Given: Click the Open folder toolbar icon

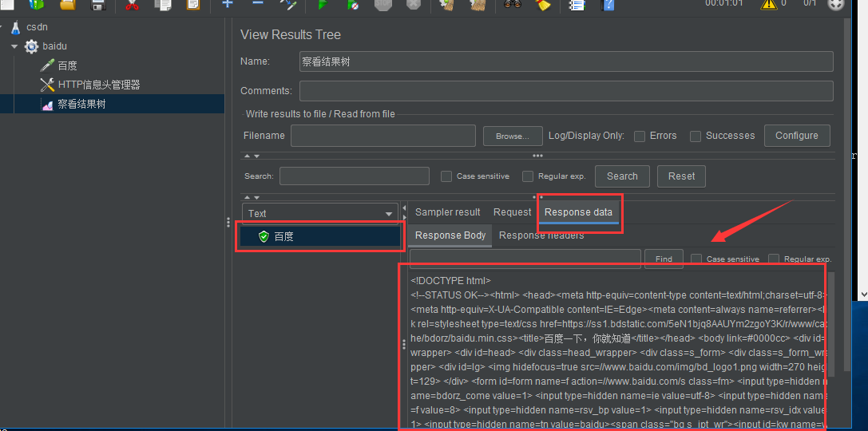Looking at the screenshot, I should [x=68, y=4].
